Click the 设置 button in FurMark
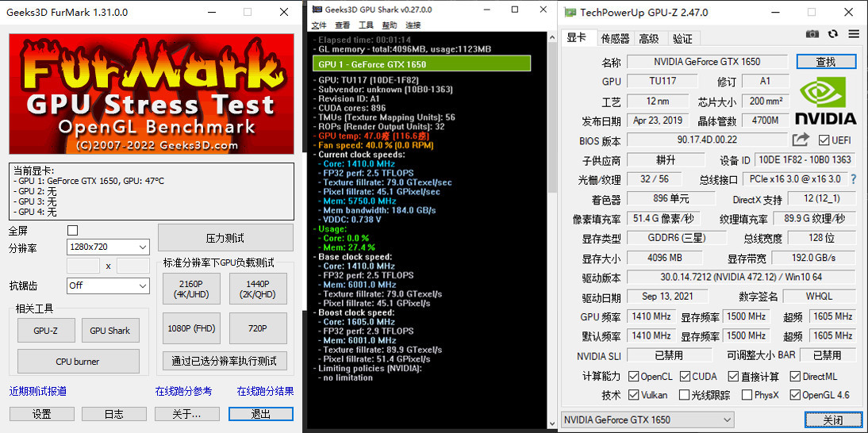Viewport: 868px width, 433px height. click(41, 414)
